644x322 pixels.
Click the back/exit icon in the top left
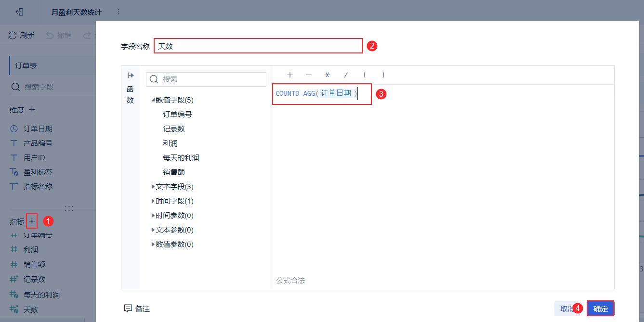(20, 12)
